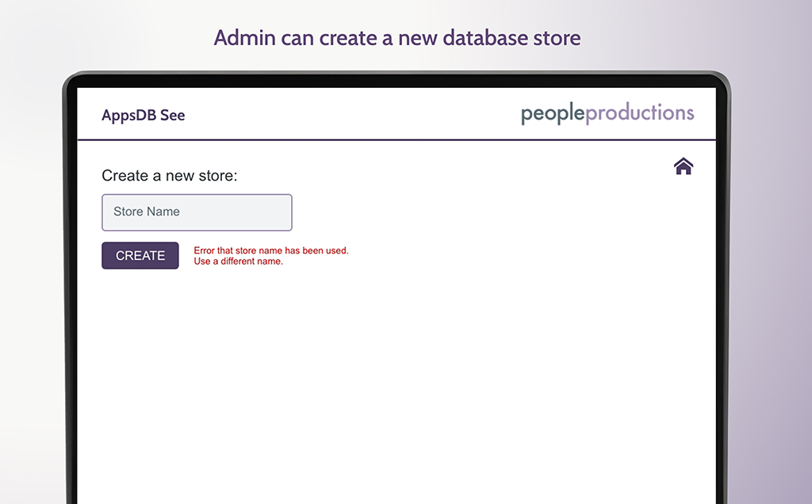Image resolution: width=812 pixels, height=504 pixels.
Task: Click the 'Store Name' placeholder text
Action: [x=147, y=212]
